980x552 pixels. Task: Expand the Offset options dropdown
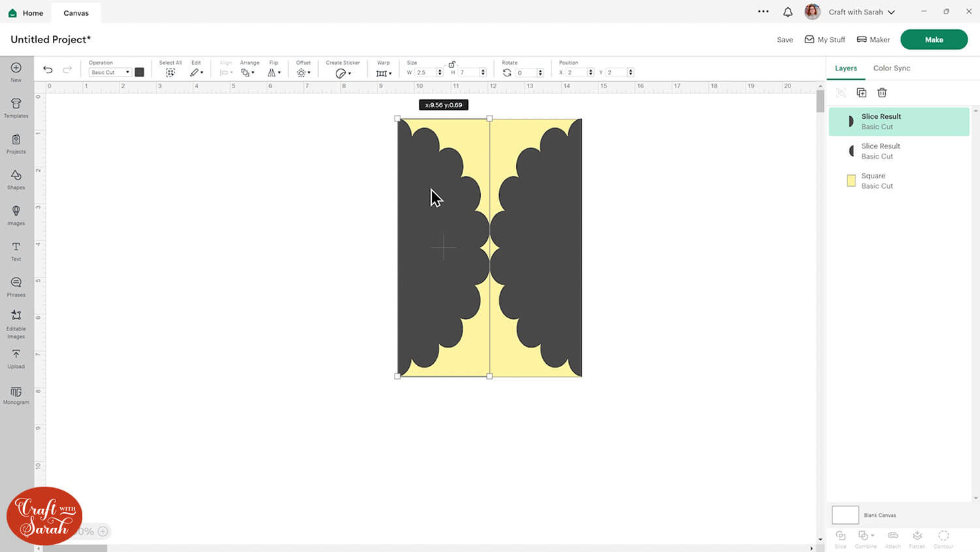(x=304, y=73)
